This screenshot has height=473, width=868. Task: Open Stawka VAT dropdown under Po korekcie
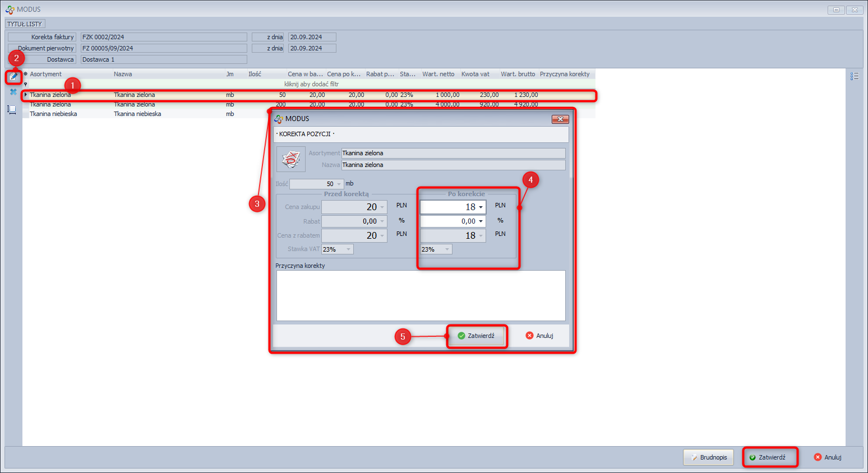click(x=447, y=249)
